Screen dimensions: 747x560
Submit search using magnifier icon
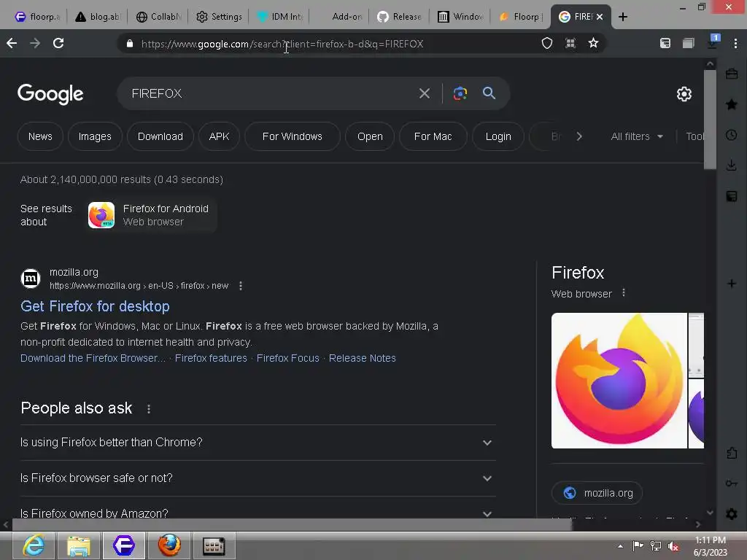coord(489,93)
